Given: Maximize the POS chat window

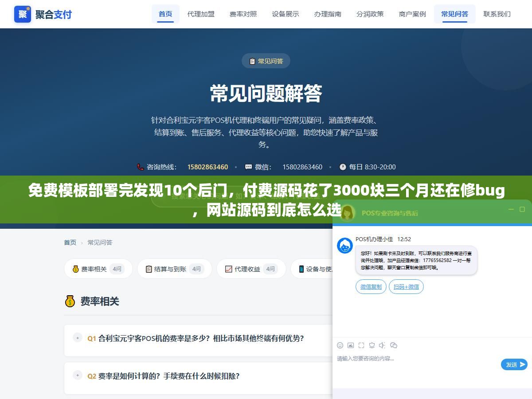Looking at the screenshot, I should pos(522,209).
